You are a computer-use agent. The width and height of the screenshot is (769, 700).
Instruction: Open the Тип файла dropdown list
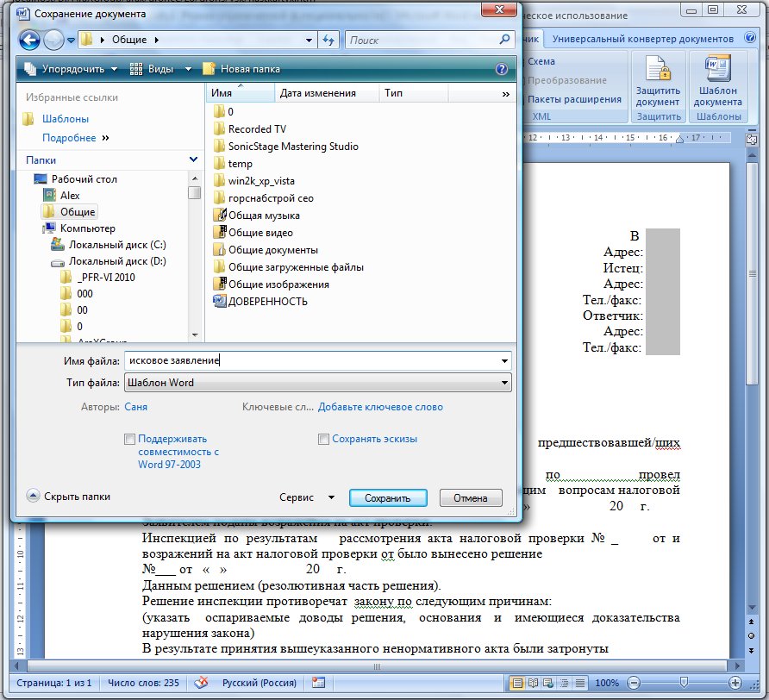pos(503,383)
